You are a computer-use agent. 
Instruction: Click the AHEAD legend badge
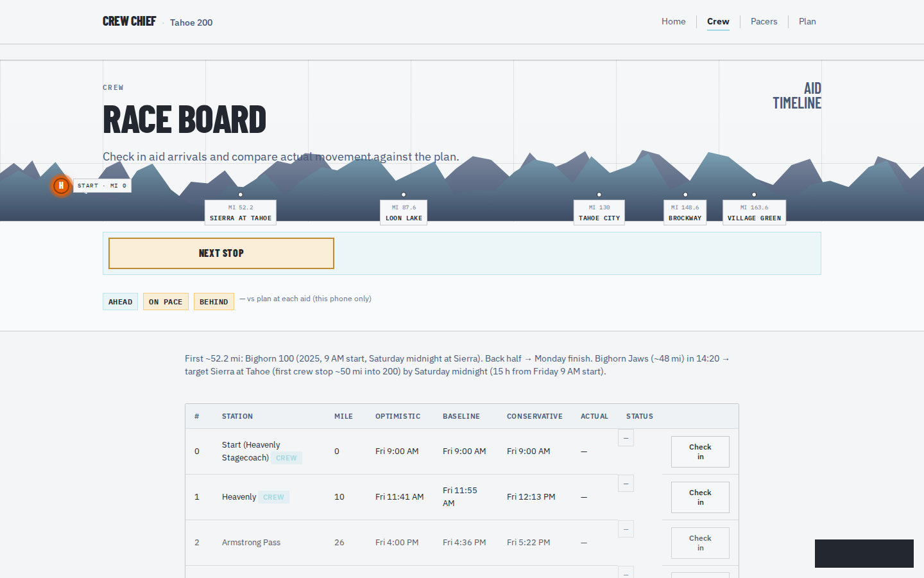(x=120, y=302)
